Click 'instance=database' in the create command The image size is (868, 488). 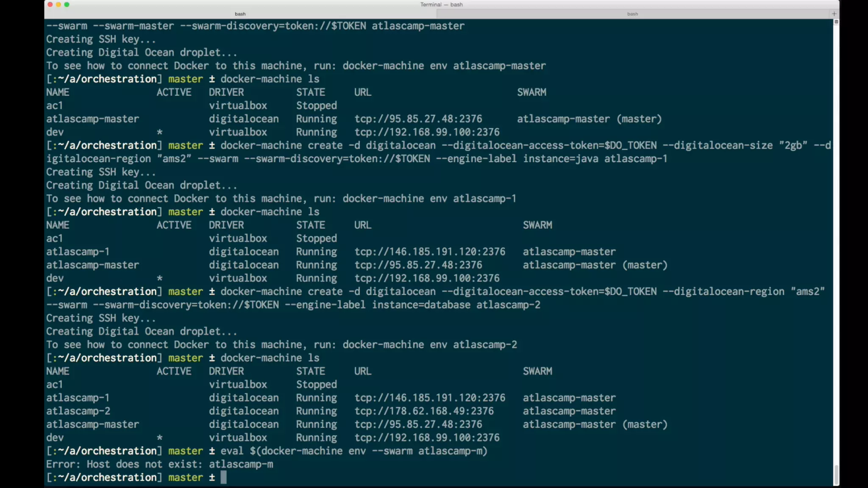coord(421,305)
